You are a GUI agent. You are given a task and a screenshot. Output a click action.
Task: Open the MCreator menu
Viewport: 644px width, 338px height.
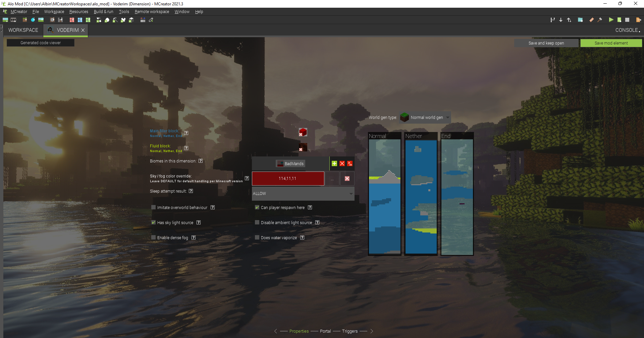click(19, 12)
